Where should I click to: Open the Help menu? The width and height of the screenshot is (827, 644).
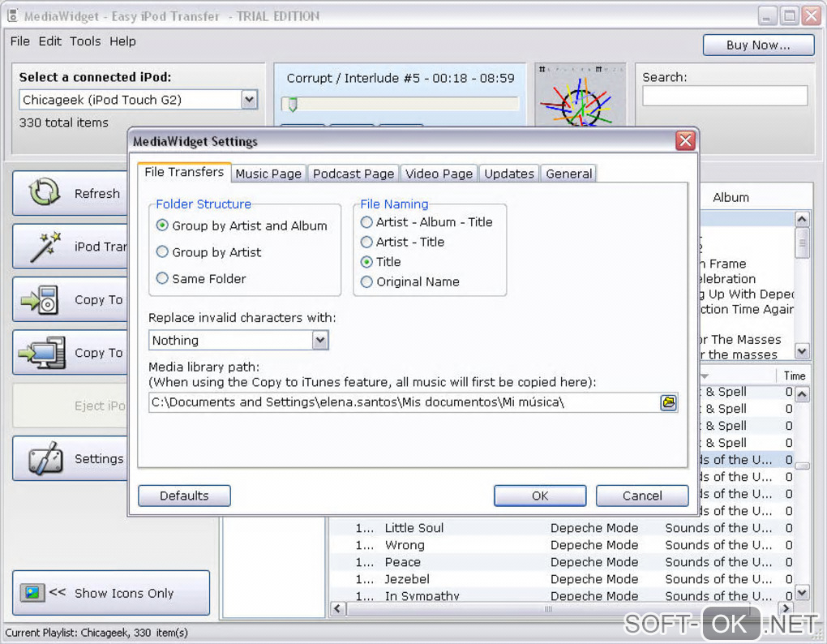(x=122, y=41)
